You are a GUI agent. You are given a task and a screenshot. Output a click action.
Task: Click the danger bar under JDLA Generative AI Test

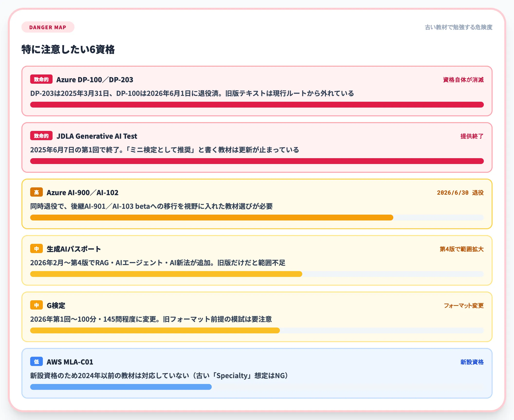(x=257, y=161)
